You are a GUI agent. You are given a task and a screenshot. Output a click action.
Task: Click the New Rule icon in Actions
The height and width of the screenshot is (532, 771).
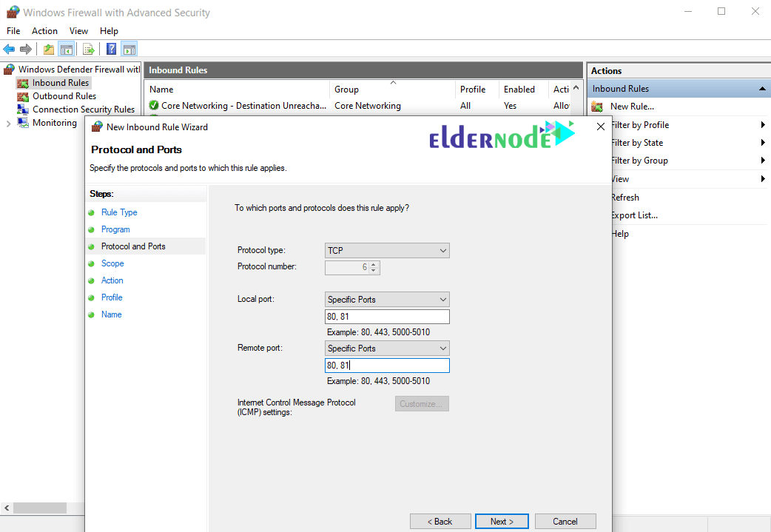tap(597, 107)
